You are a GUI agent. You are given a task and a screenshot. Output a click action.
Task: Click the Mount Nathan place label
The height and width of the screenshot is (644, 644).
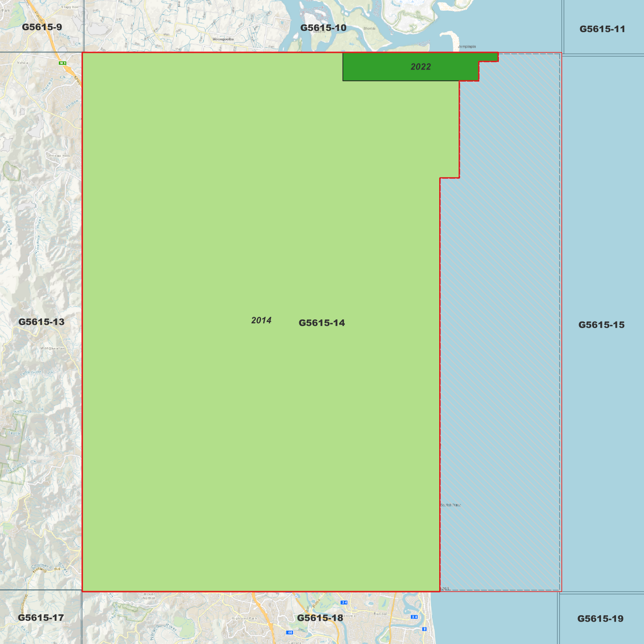tap(149, 596)
